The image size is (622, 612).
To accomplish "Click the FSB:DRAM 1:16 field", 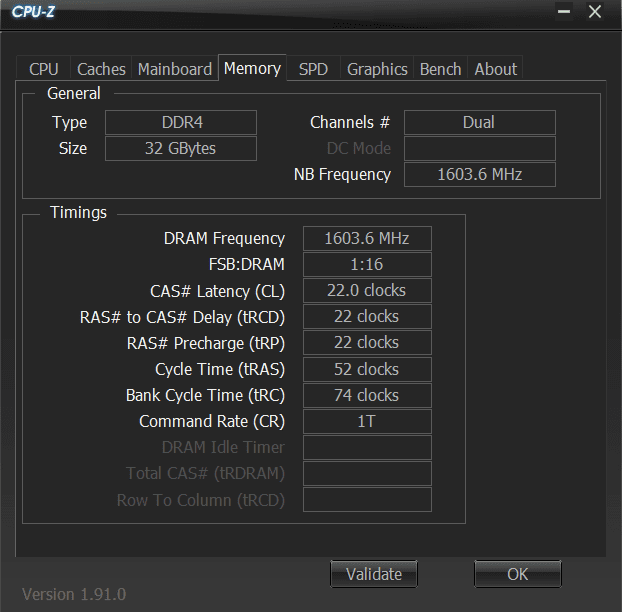I will coord(367,264).
